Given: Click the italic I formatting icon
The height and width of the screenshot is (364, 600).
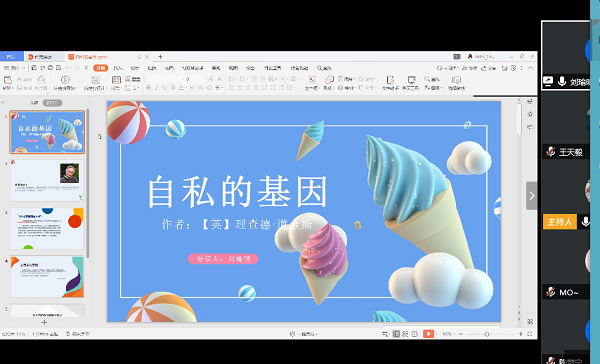Looking at the screenshot, I should pyautogui.click(x=157, y=88).
